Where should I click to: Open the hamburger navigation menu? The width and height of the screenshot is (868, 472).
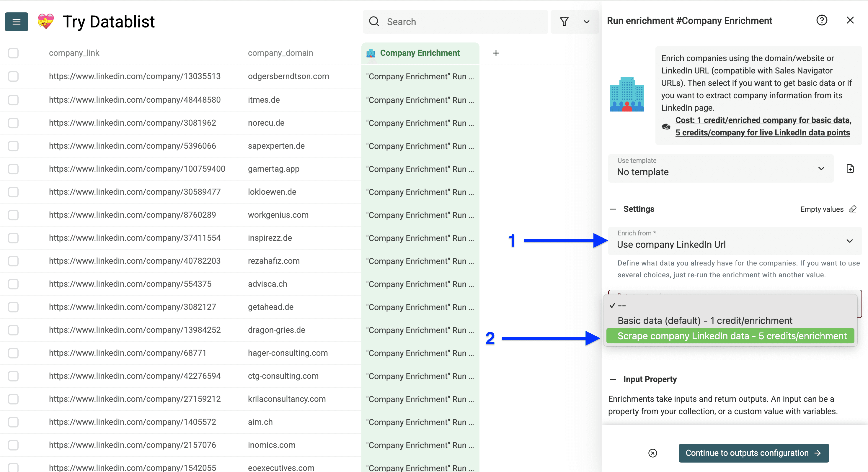16,22
